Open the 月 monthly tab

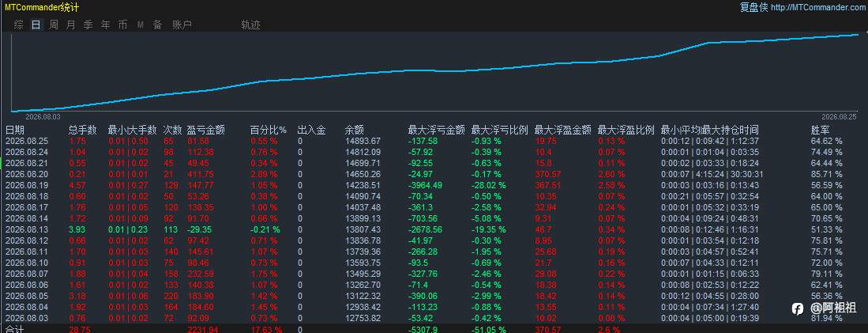(x=70, y=25)
